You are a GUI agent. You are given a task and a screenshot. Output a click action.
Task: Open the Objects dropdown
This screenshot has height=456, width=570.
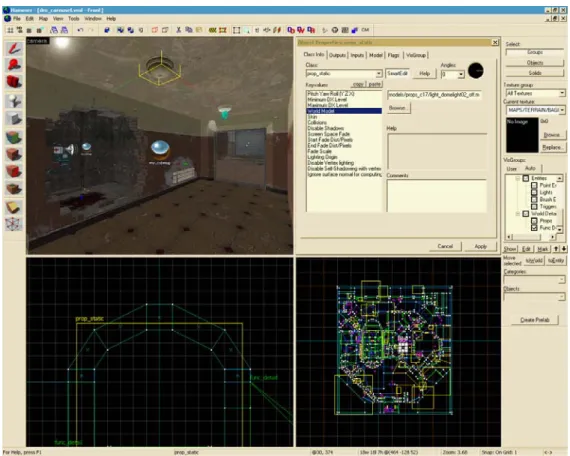[562, 297]
